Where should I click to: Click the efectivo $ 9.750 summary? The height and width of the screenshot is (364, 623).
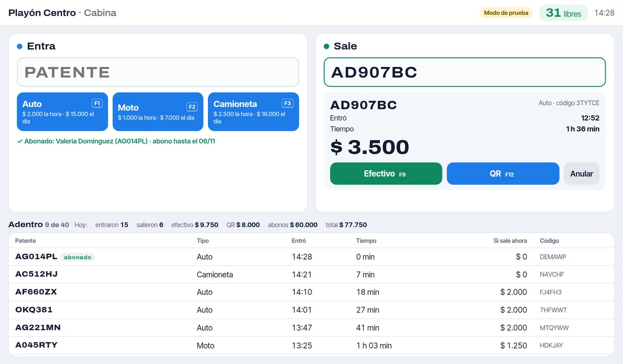tap(195, 225)
